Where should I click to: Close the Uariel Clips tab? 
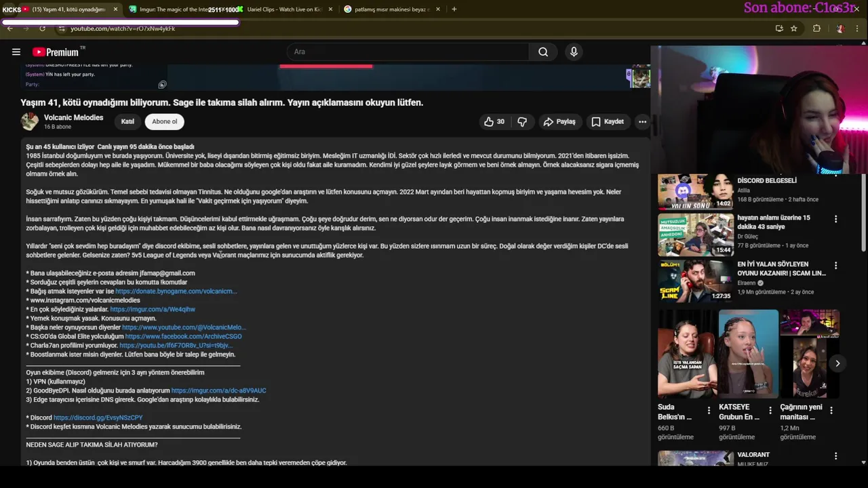tap(330, 9)
